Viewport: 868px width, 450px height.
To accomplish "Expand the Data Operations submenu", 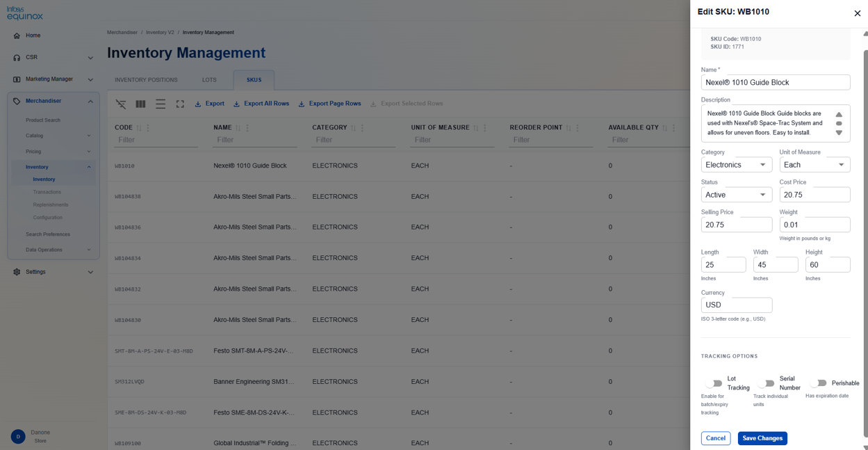I will click(x=89, y=250).
